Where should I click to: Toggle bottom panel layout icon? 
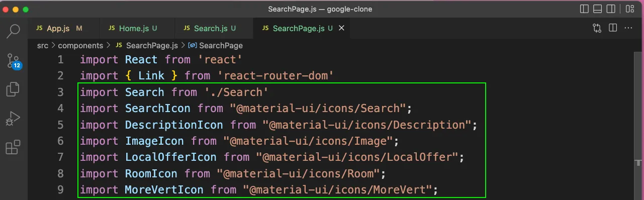[598, 9]
